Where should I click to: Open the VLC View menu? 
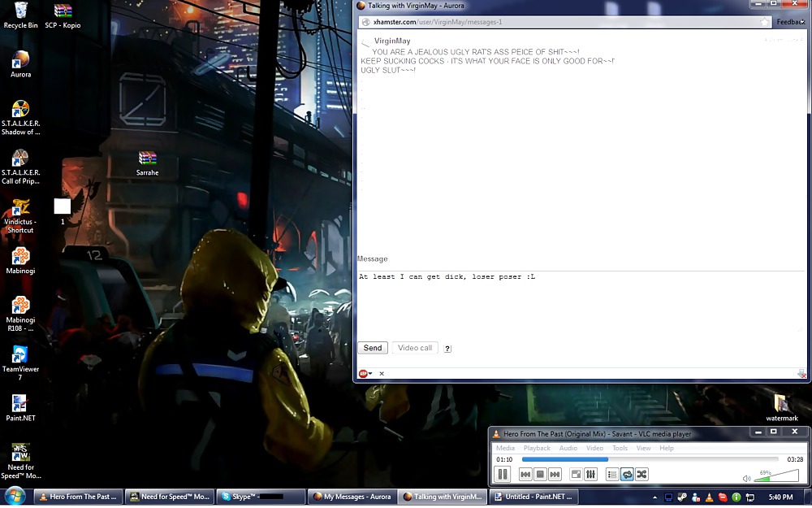[x=643, y=448]
